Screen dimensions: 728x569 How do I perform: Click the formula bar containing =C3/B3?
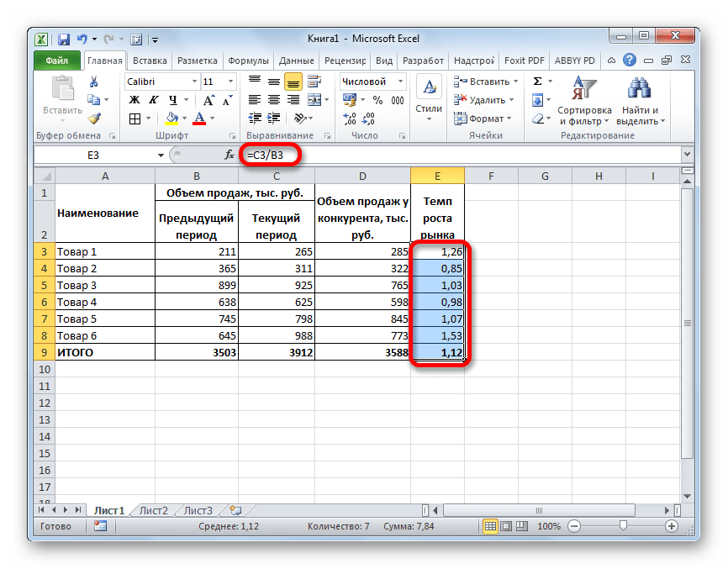click(x=460, y=155)
